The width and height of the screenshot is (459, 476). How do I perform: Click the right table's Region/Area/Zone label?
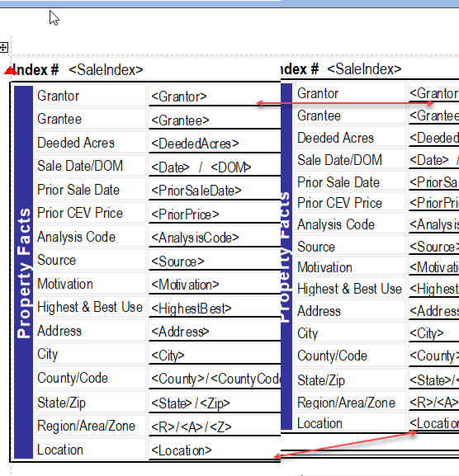(x=346, y=403)
